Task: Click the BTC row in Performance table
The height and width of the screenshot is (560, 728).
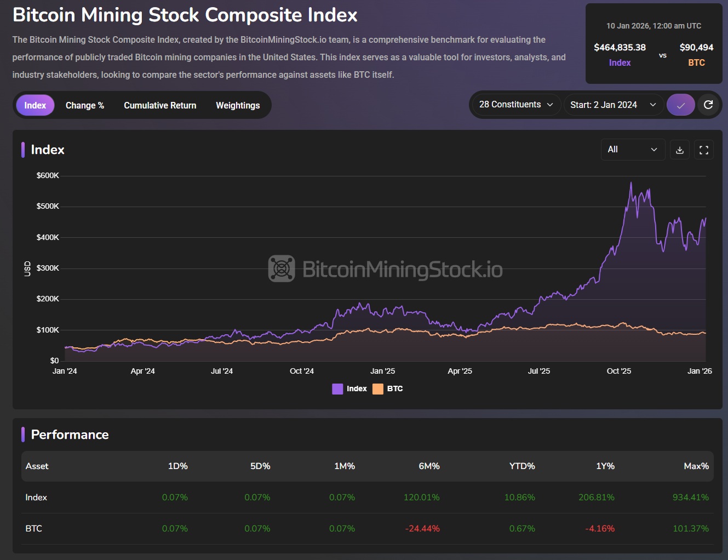Action: pyautogui.click(x=34, y=529)
